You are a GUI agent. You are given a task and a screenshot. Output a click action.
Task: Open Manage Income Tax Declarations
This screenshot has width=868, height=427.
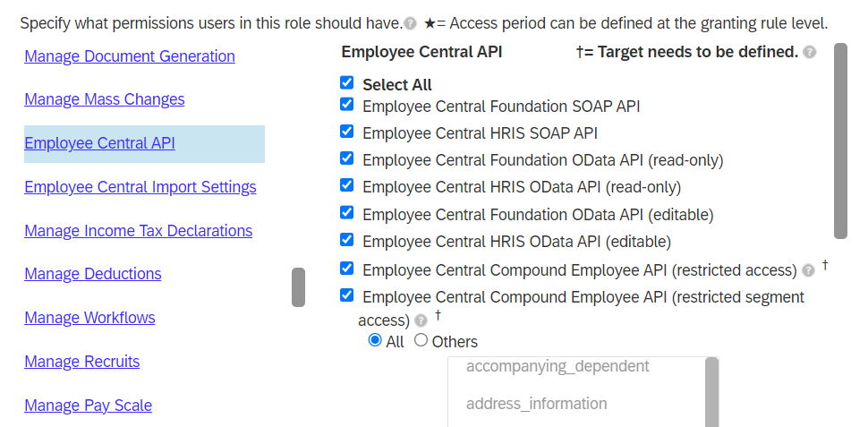coord(139,231)
